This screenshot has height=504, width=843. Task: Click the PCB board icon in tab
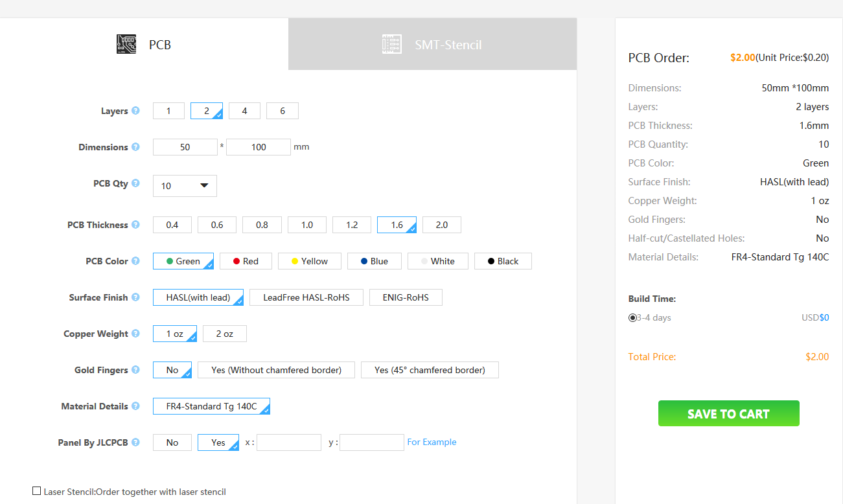tap(127, 44)
